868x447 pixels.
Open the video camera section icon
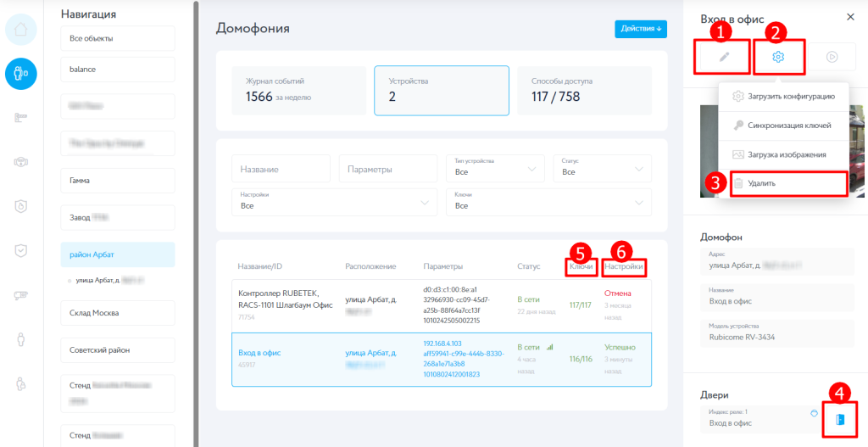point(21,294)
